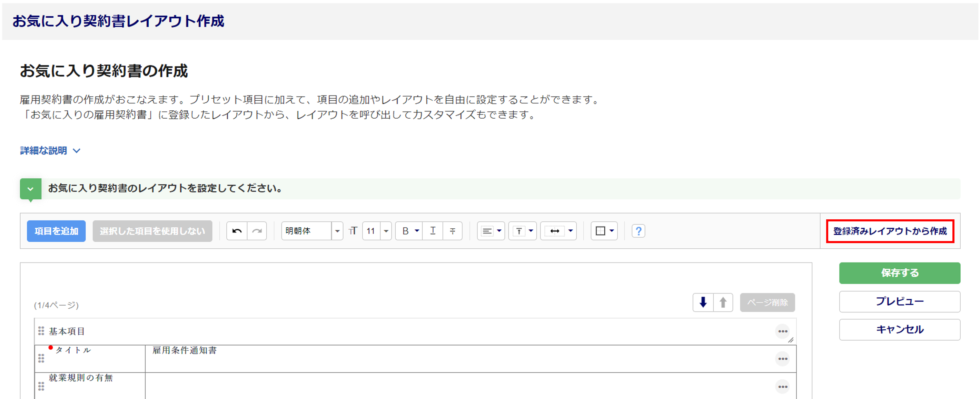Click the undo arrow icon
980x399 pixels.
pyautogui.click(x=237, y=231)
